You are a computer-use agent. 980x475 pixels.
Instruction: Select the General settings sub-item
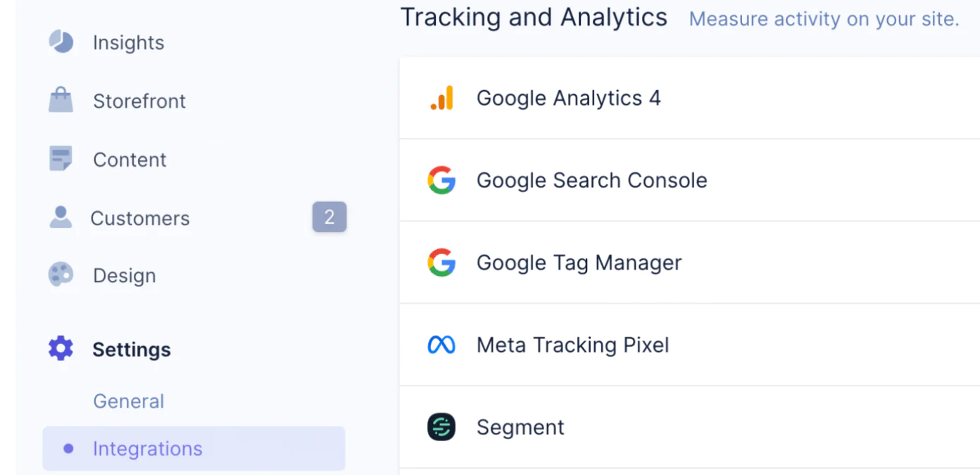[x=128, y=401]
